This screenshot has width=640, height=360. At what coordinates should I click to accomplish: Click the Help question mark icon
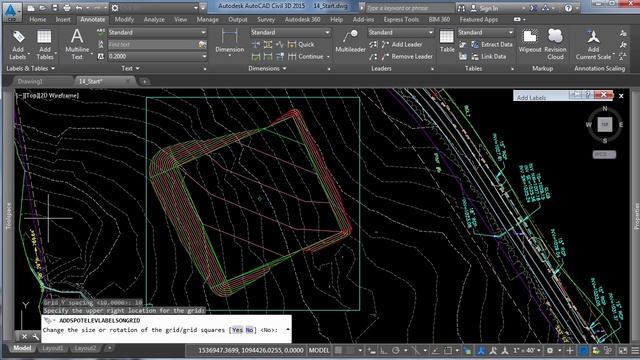point(568,8)
